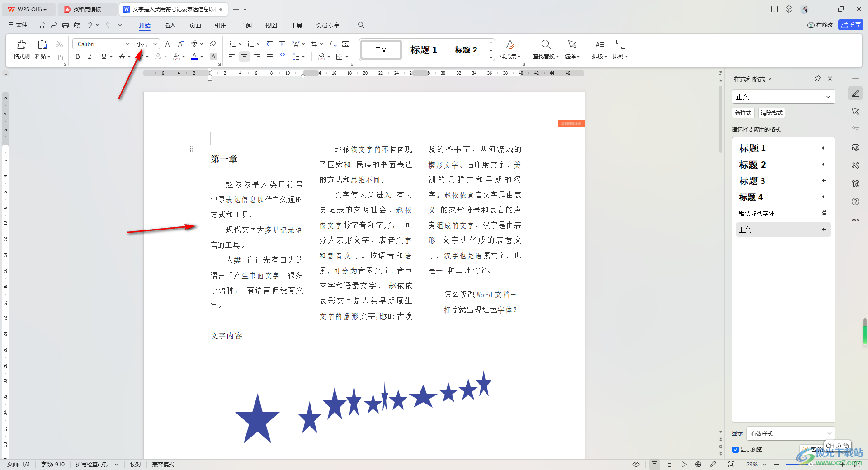Click the Clear Format button
The height and width of the screenshot is (470, 868).
coord(771,113)
